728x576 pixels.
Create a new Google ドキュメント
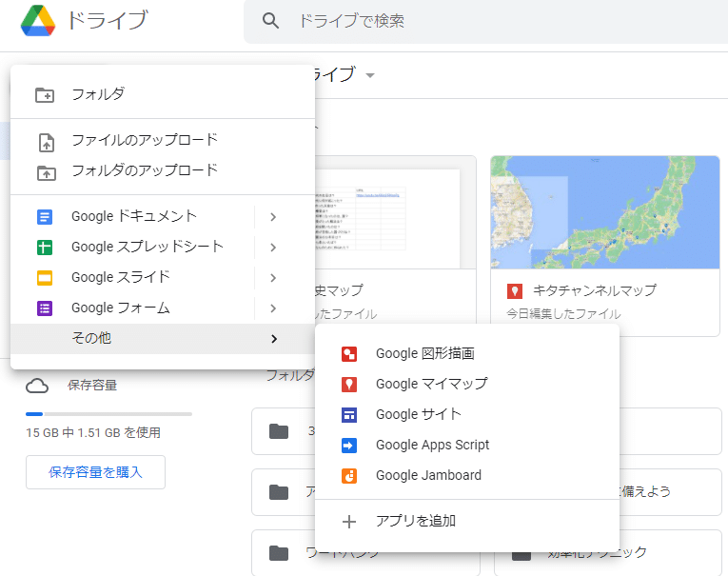[134, 216]
